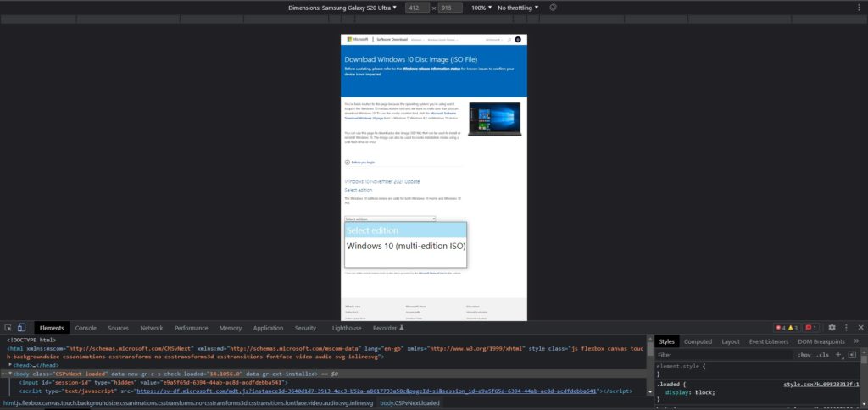Image resolution: width=868 pixels, height=410 pixels.
Task: Click the Software Download header link
Action: [392, 40]
